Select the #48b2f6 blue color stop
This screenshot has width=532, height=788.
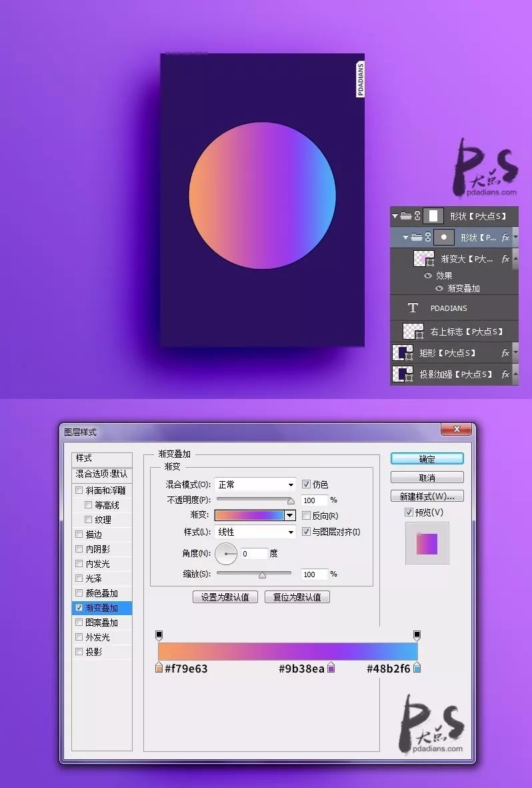[417, 667]
